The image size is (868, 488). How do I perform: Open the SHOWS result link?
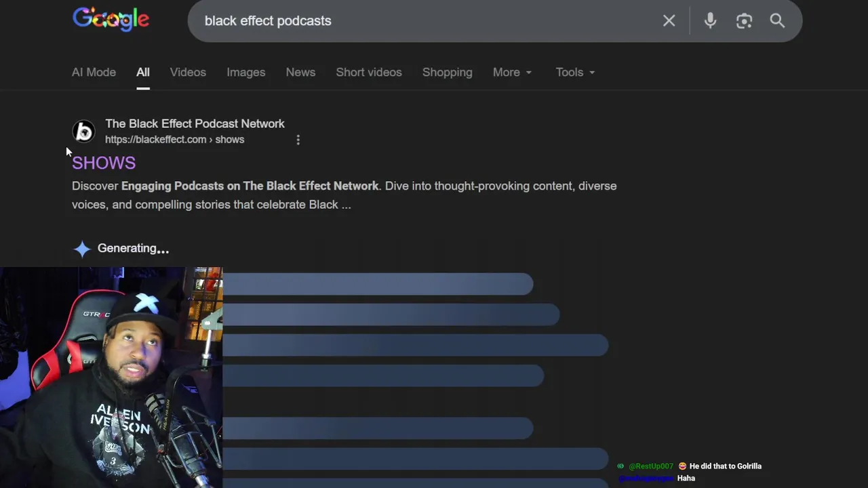pos(104,163)
